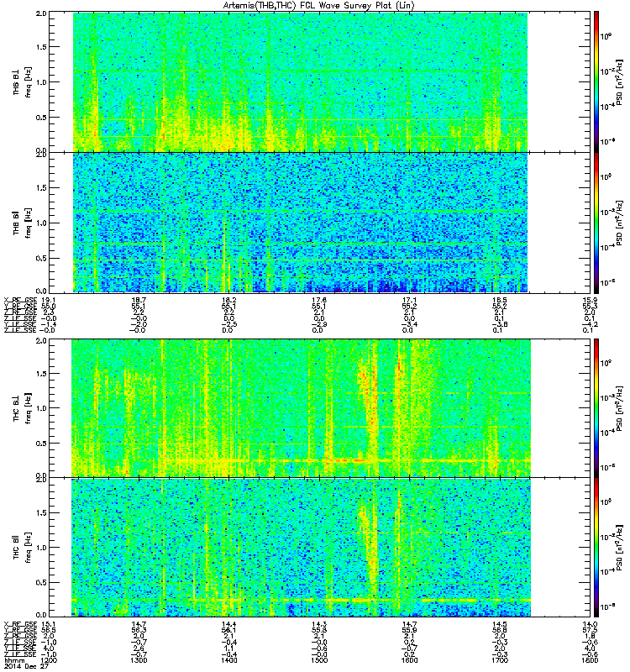Image resolution: width=630 pixels, height=672 pixels.
Task: Click the THB B-parallel spectrogram panel
Action: 320,223
